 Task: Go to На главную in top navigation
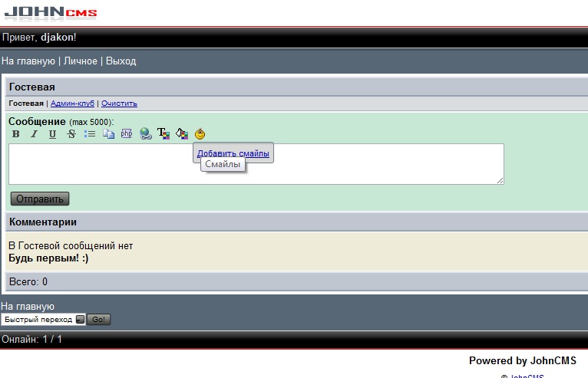click(28, 61)
